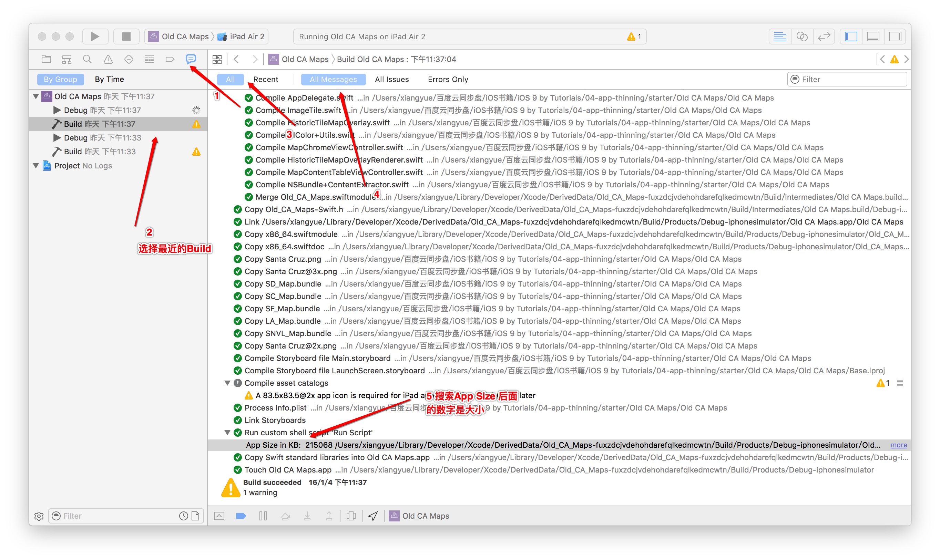Toggle the Debug area bottom panel

pyautogui.click(x=873, y=37)
